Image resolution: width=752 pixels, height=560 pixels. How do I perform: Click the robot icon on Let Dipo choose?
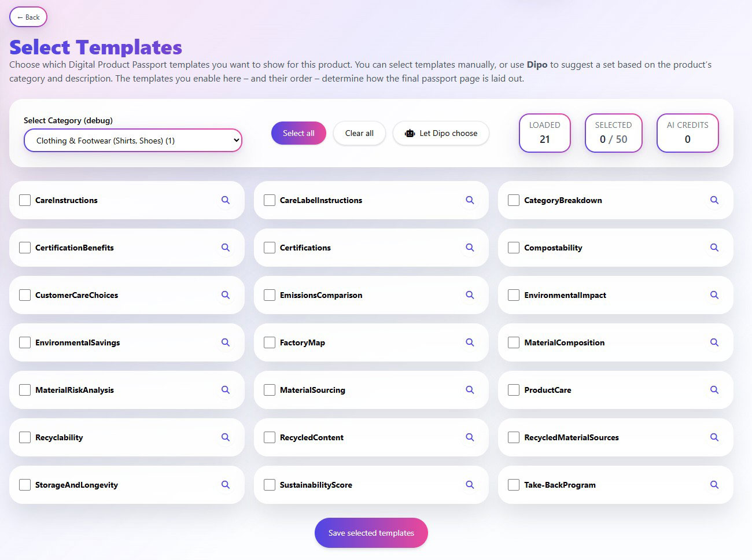tap(410, 133)
